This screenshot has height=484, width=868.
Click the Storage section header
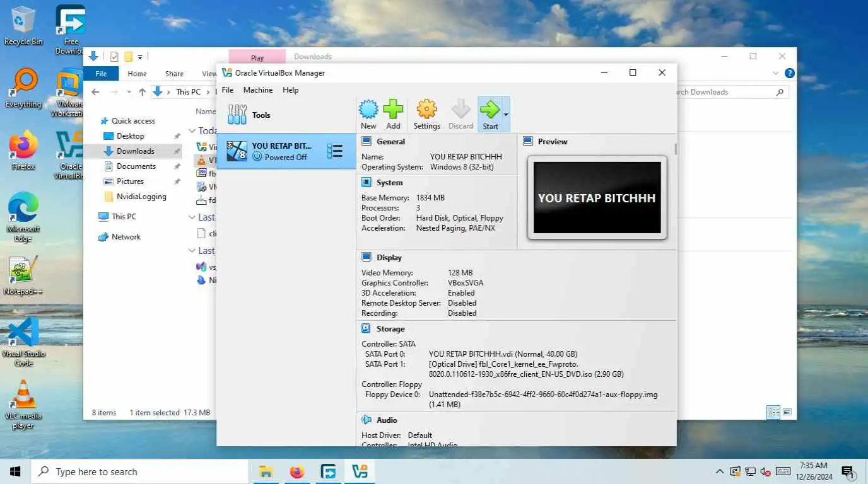390,329
